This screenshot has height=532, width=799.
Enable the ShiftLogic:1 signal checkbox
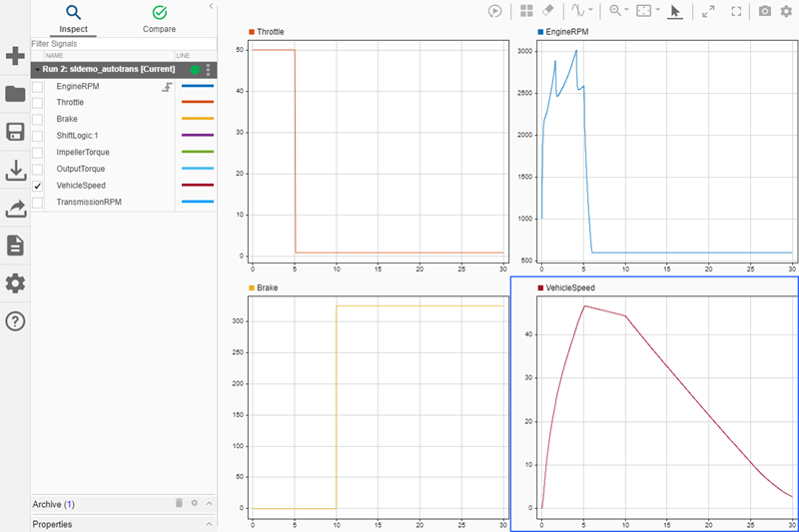point(38,136)
